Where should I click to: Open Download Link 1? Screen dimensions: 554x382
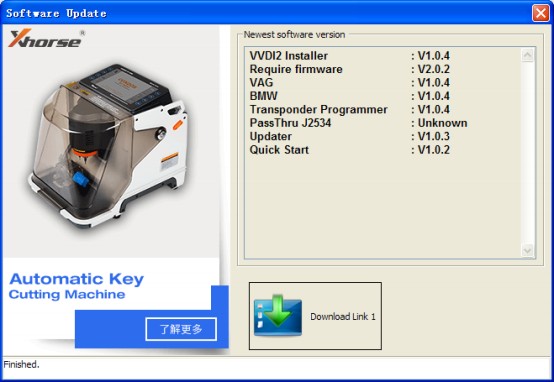tap(315, 316)
